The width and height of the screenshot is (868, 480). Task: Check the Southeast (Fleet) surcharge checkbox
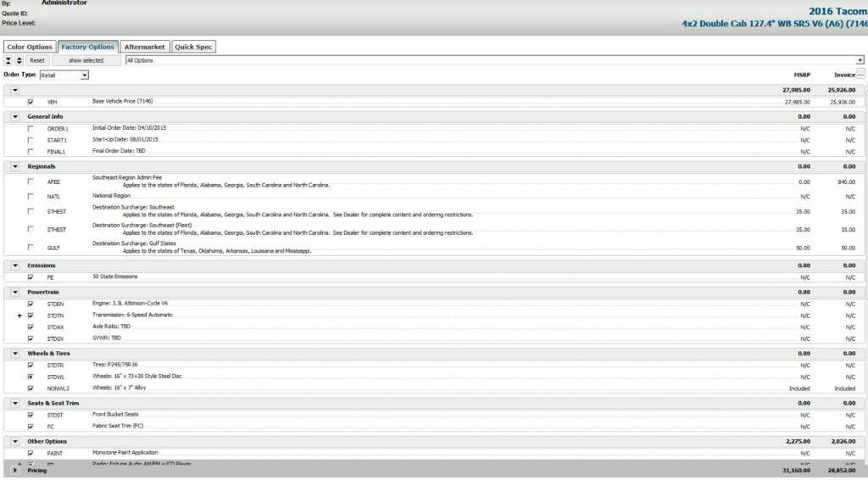point(31,229)
